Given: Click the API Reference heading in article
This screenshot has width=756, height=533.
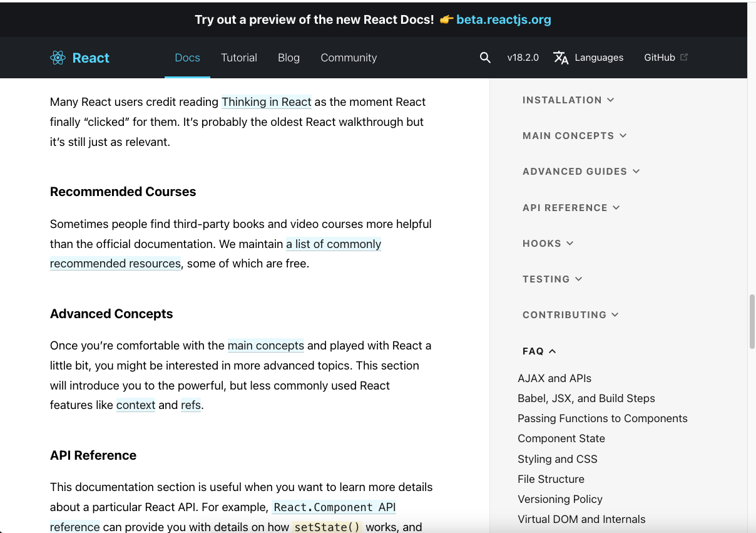Looking at the screenshot, I should pyautogui.click(x=93, y=455).
